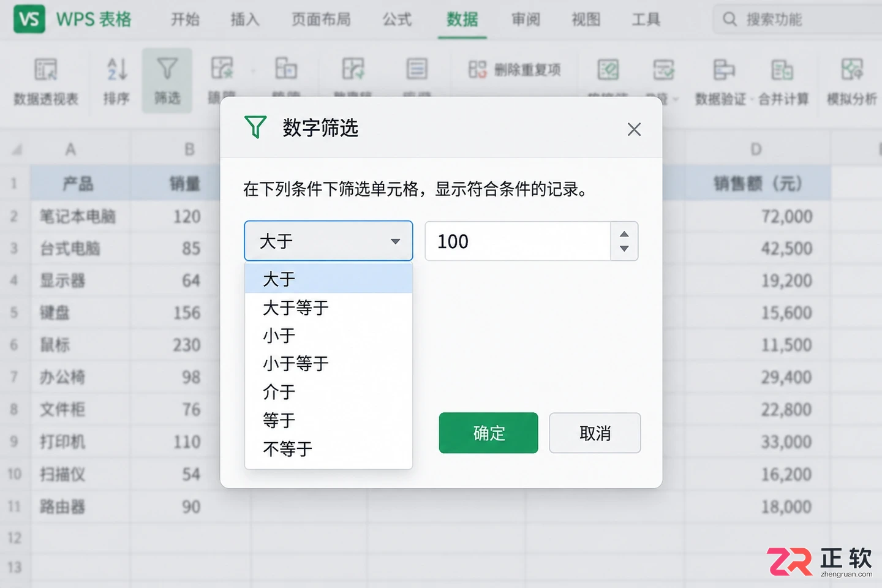Select the 数据 tab
This screenshot has width=882, height=588.
[462, 20]
